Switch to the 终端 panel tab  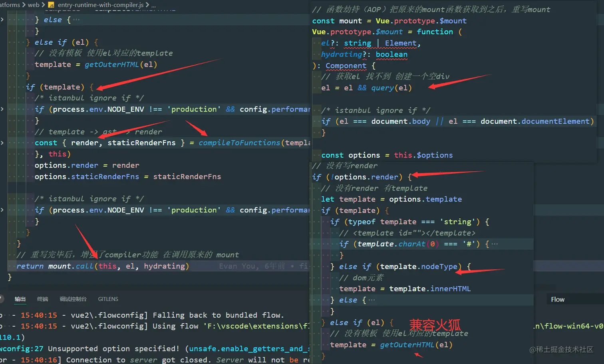(42, 299)
